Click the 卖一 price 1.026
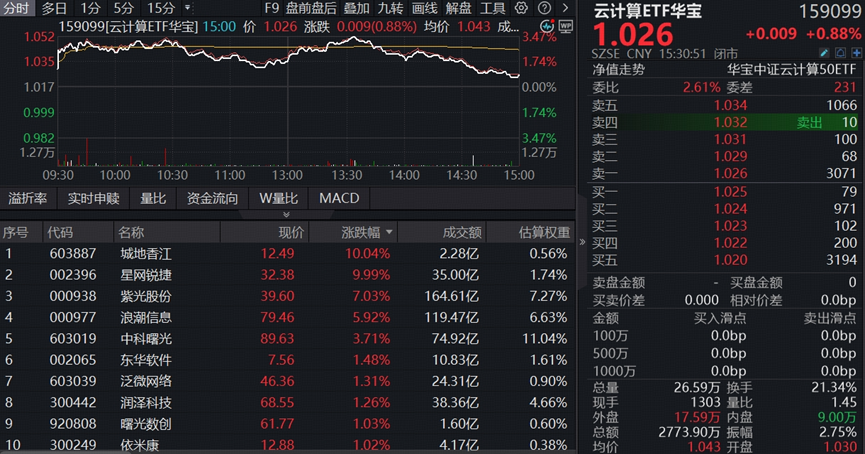Screen dimensions: 865x454 [x=730, y=174]
